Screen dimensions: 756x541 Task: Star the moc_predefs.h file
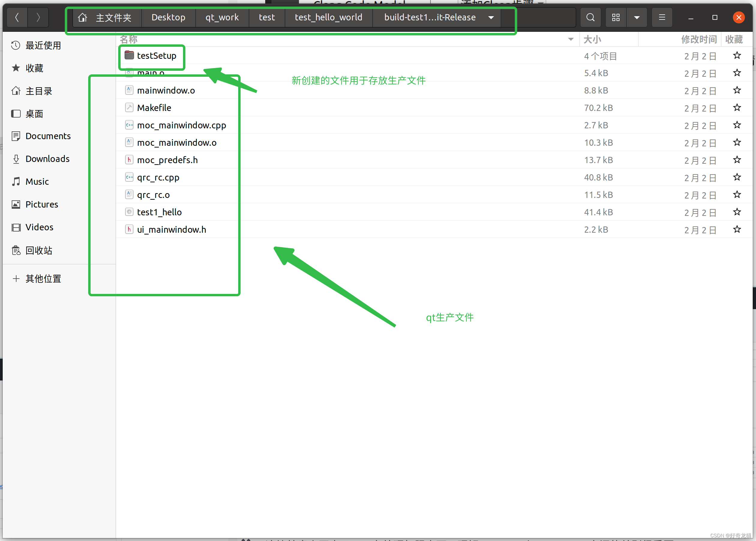click(x=737, y=160)
